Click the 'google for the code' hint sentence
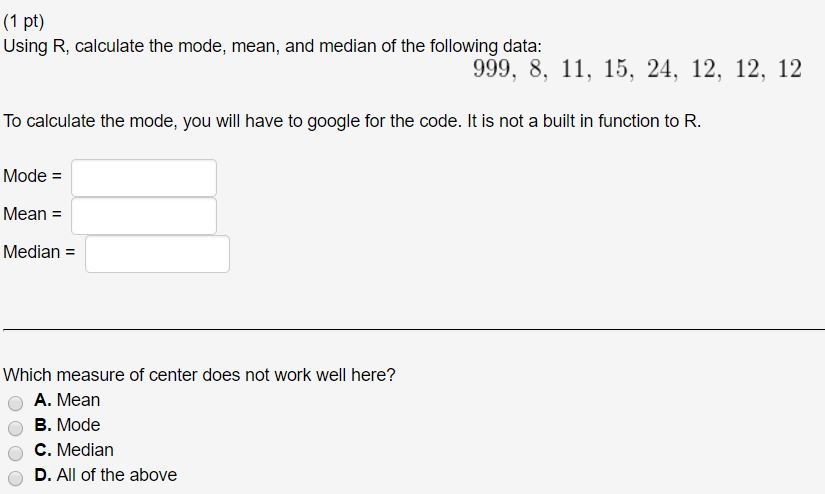The image size is (825, 494). coord(352,122)
